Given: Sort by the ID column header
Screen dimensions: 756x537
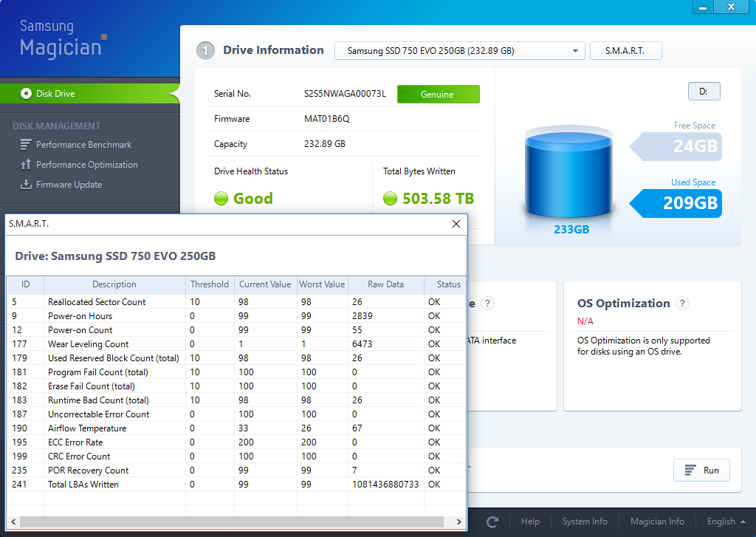Looking at the screenshot, I should (x=26, y=284).
